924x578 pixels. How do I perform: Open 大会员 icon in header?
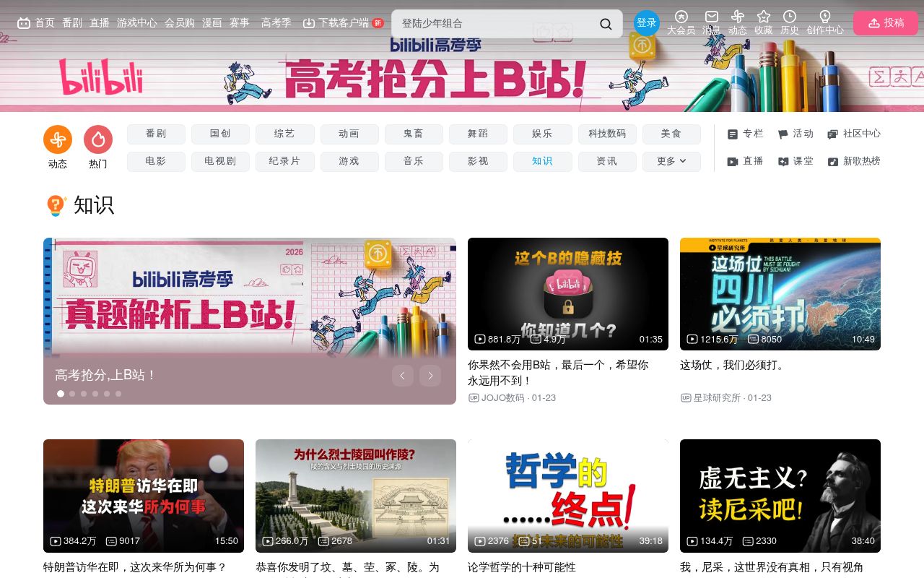point(681,16)
